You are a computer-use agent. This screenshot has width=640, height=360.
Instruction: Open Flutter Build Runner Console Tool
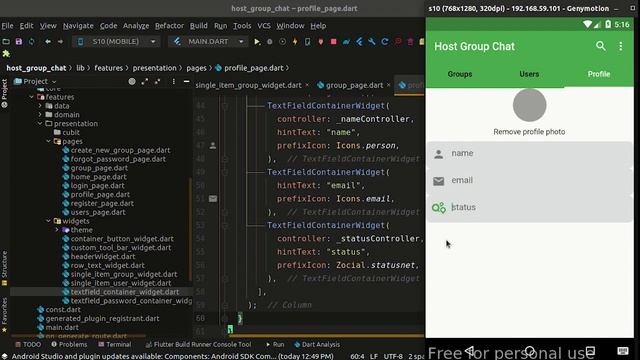tap(198, 344)
